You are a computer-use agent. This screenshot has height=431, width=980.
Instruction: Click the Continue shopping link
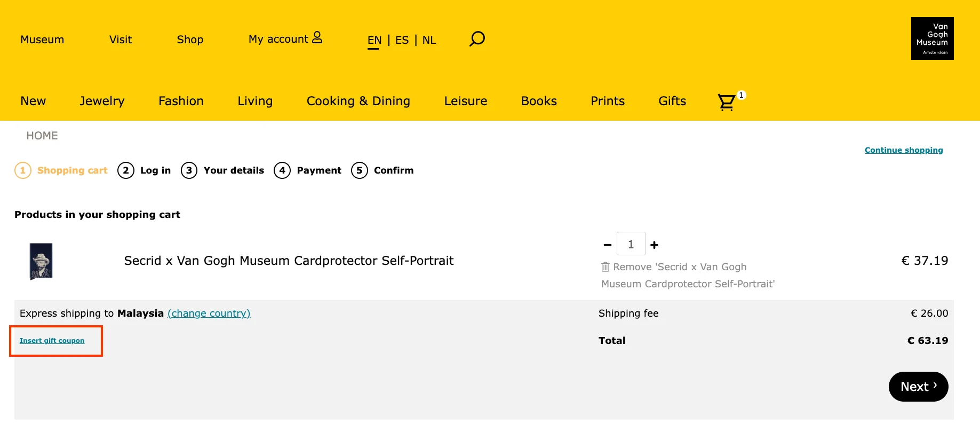click(904, 150)
